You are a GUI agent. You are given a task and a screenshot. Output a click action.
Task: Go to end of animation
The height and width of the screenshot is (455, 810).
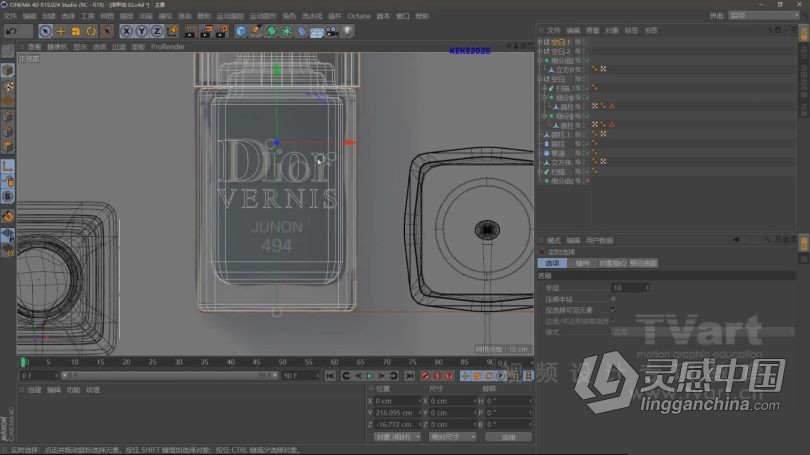click(x=410, y=376)
